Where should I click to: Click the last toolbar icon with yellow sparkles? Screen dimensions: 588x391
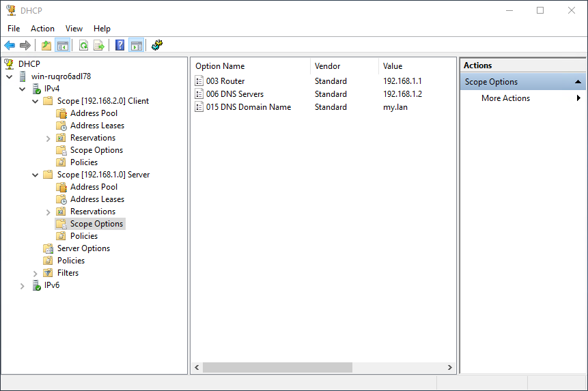pyautogui.click(x=157, y=46)
